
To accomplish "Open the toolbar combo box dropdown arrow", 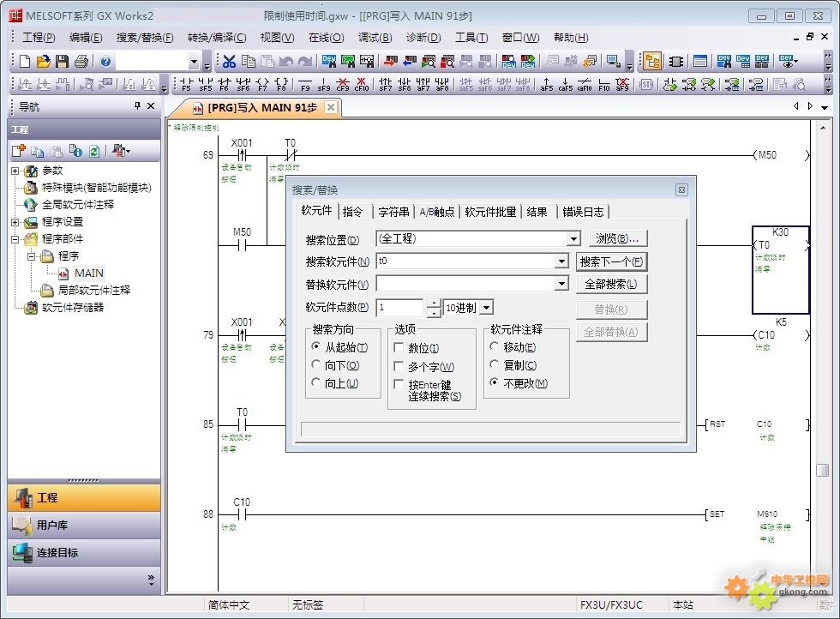I will pyautogui.click(x=194, y=63).
